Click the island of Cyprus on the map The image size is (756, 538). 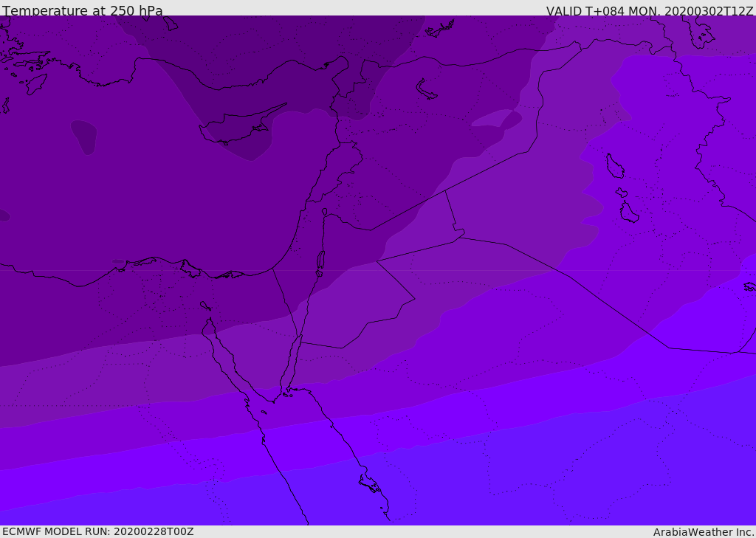(x=238, y=127)
